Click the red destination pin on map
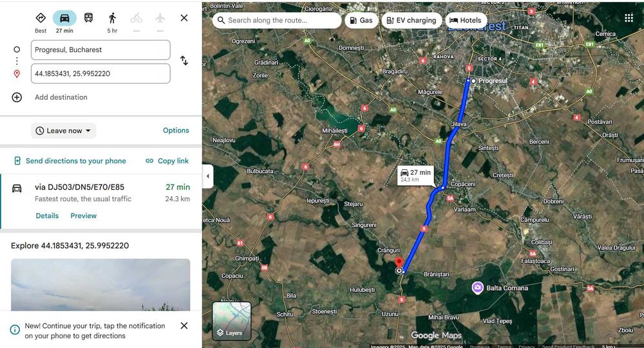 (x=399, y=262)
